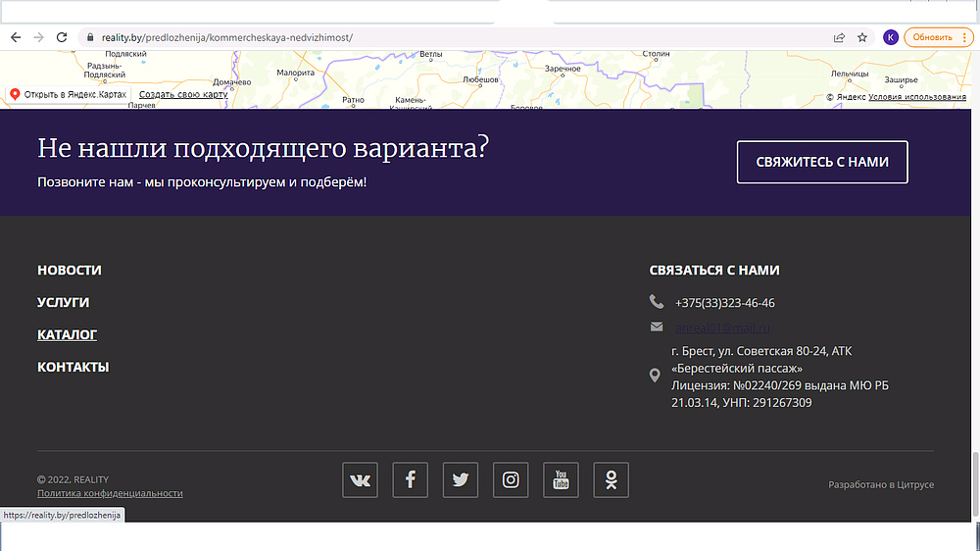Open the VK social media icon
Image resolution: width=980 pixels, height=551 pixels.
(x=360, y=480)
